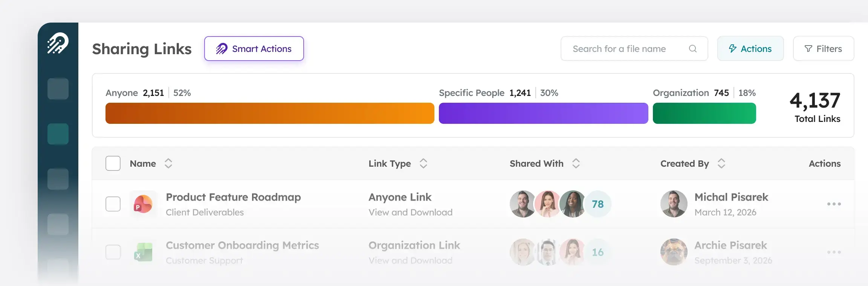Select all rows using the header checkbox
This screenshot has height=286, width=868.
pos(113,163)
